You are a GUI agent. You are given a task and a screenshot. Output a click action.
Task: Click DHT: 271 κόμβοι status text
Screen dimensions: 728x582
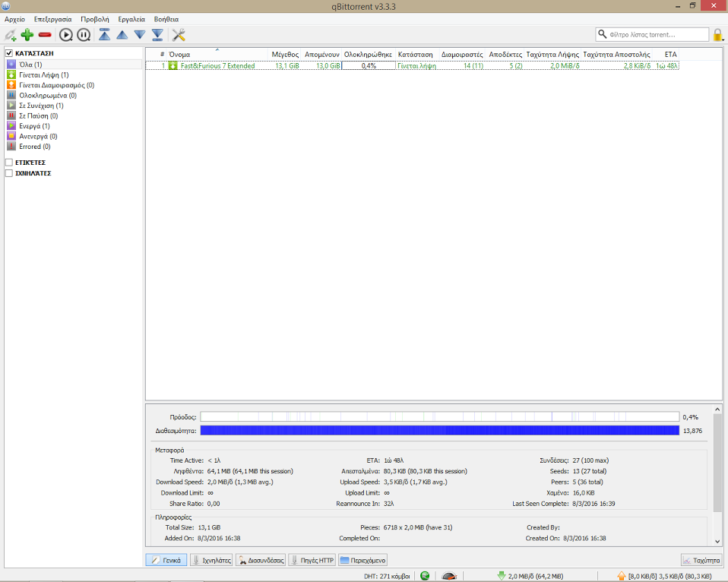[387, 576]
